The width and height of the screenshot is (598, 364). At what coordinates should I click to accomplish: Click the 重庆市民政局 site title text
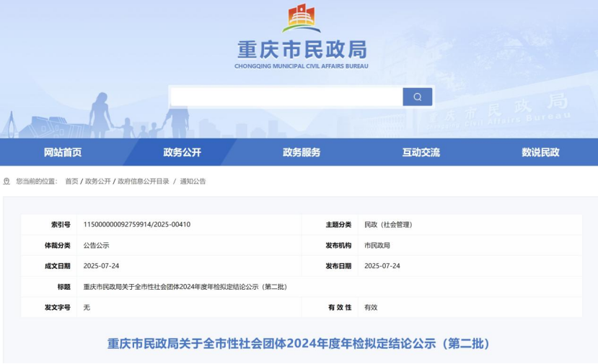coord(302,49)
